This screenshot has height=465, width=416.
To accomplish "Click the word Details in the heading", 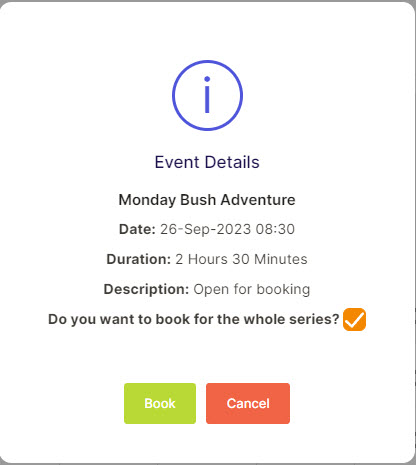I will tap(232, 162).
